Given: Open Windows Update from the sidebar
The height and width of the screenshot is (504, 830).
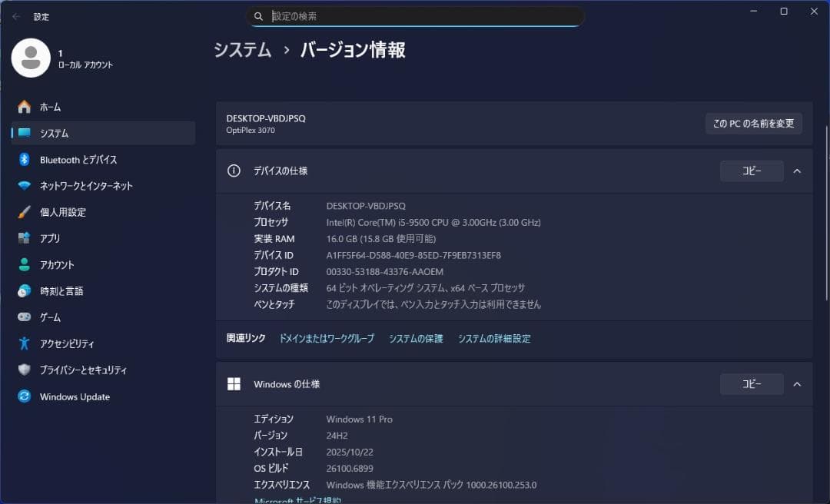Looking at the screenshot, I should tap(24, 396).
